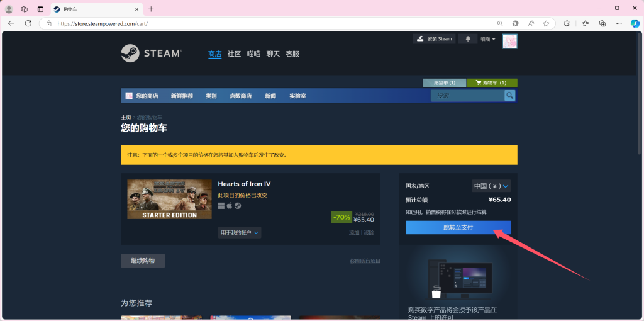Screen dimensions: 644x321
Task: Reload the page with the refresh icon
Action: pyautogui.click(x=28, y=23)
